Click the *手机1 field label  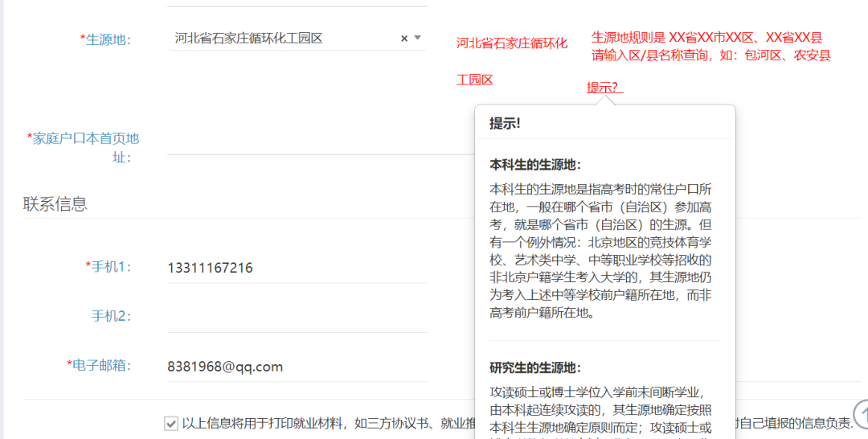[108, 266]
